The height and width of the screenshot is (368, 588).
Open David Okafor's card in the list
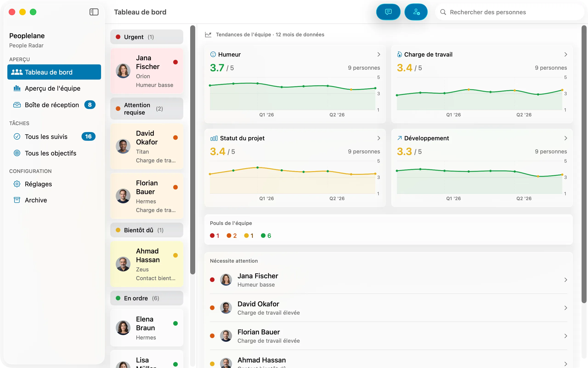(147, 147)
